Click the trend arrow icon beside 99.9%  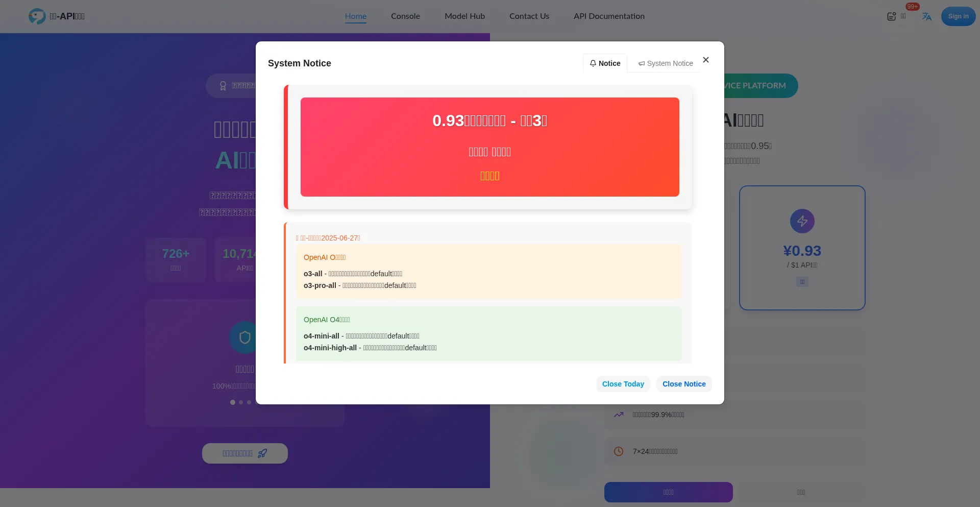coord(619,415)
